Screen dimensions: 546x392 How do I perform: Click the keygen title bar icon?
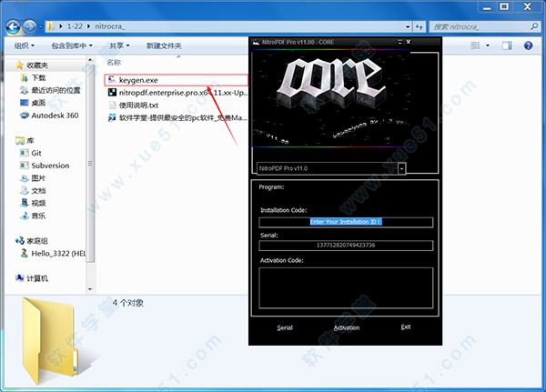256,42
